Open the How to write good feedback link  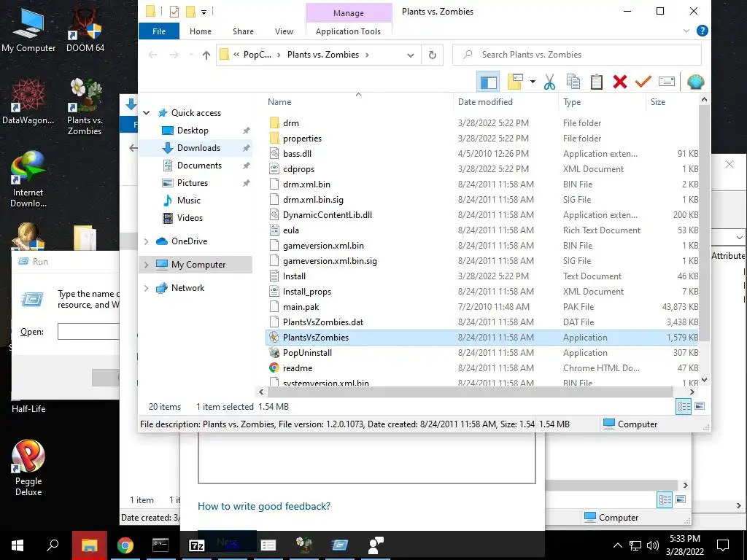click(x=264, y=506)
